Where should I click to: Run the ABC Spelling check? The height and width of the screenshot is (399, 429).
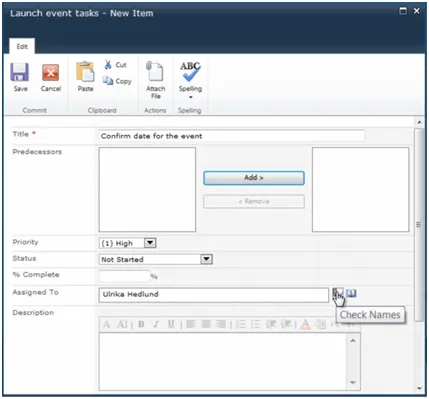point(190,71)
